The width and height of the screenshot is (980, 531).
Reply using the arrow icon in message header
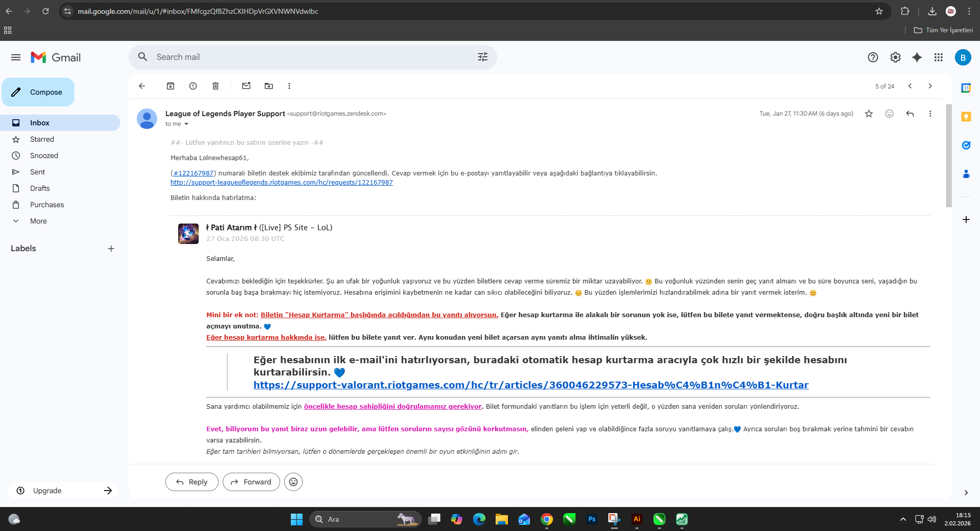[910, 114]
